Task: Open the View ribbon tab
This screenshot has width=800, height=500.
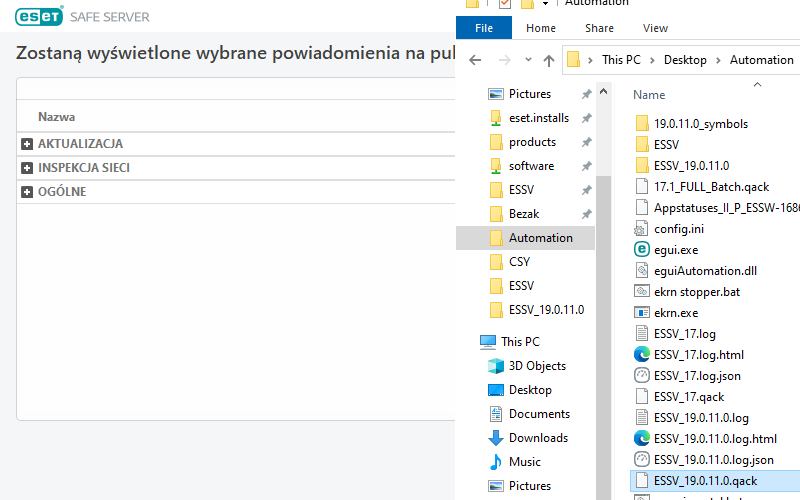Action: tap(656, 28)
